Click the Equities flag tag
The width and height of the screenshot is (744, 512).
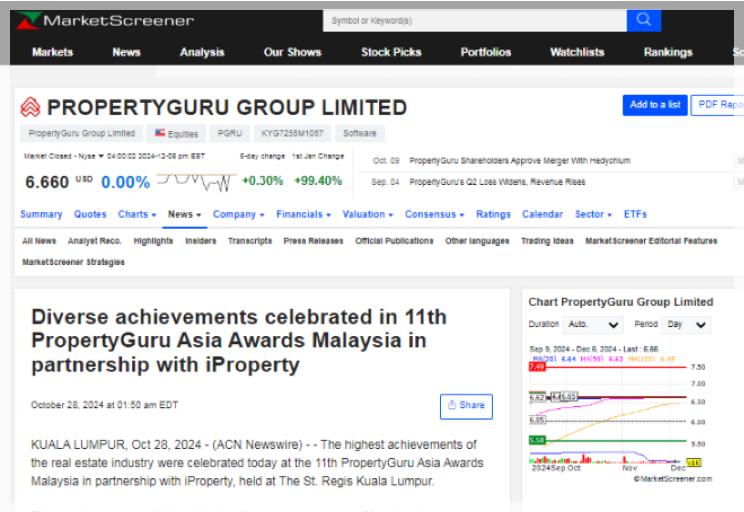point(176,133)
